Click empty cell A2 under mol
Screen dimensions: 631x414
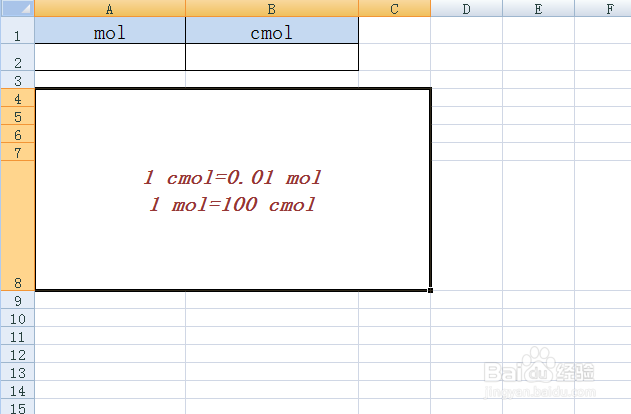[110, 57]
